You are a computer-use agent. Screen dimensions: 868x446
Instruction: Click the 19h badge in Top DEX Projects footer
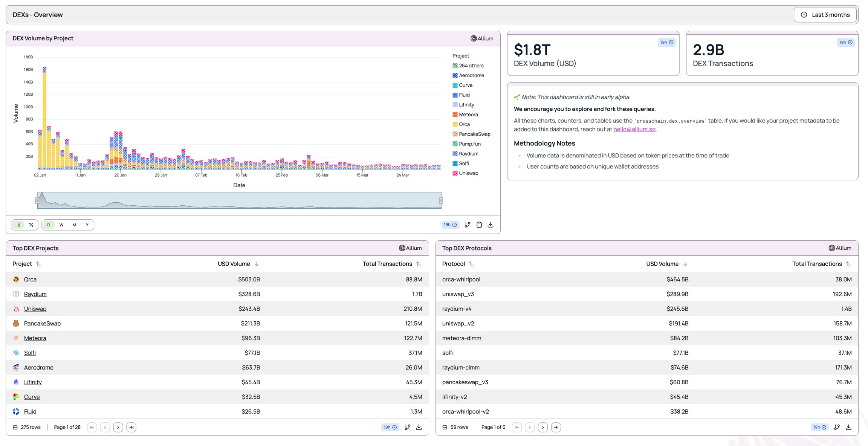[x=390, y=428]
